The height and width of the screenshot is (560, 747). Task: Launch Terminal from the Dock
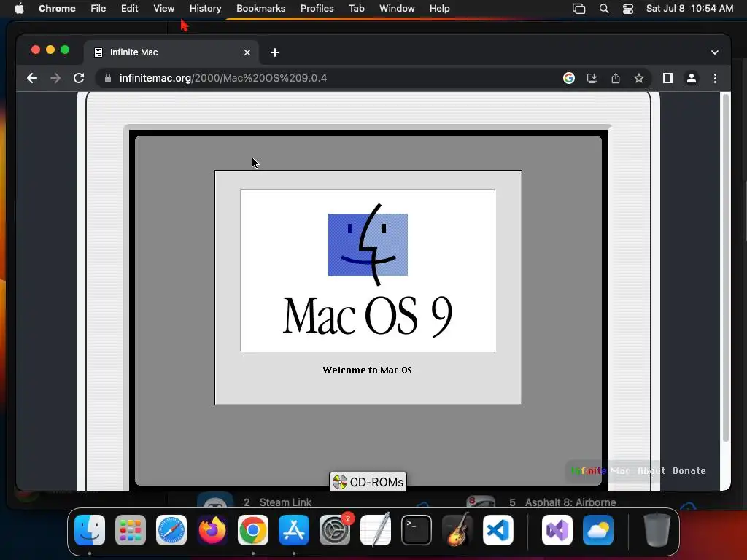coord(417,530)
